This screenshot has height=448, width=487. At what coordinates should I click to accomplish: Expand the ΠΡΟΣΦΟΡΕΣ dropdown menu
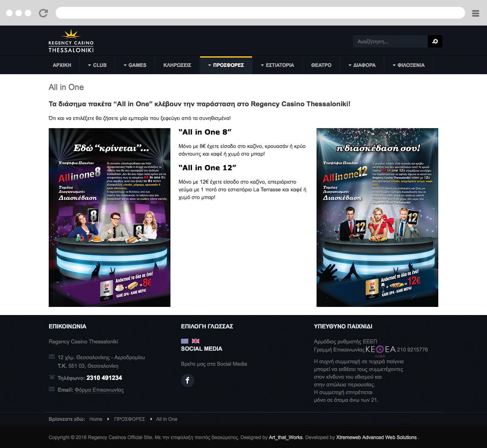coord(226,65)
